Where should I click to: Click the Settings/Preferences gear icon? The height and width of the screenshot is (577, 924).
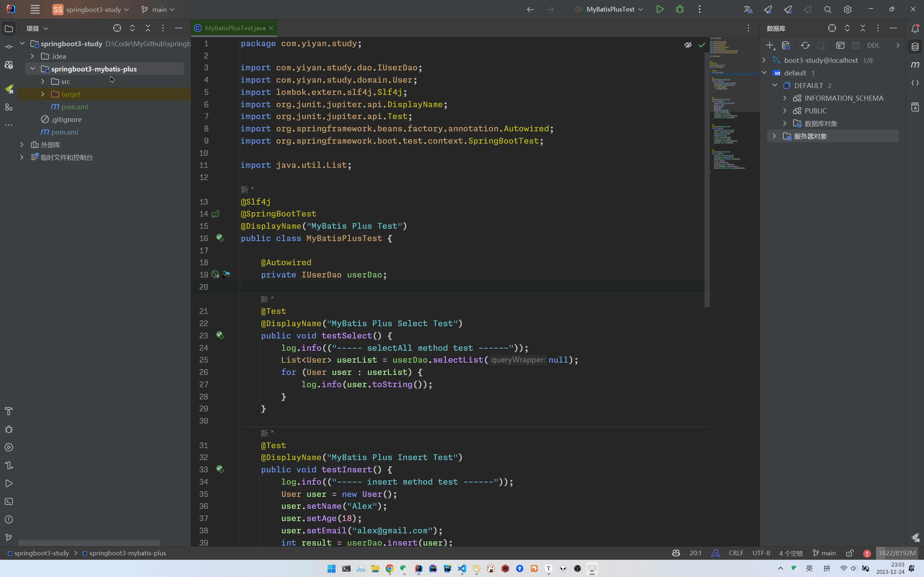click(847, 9)
